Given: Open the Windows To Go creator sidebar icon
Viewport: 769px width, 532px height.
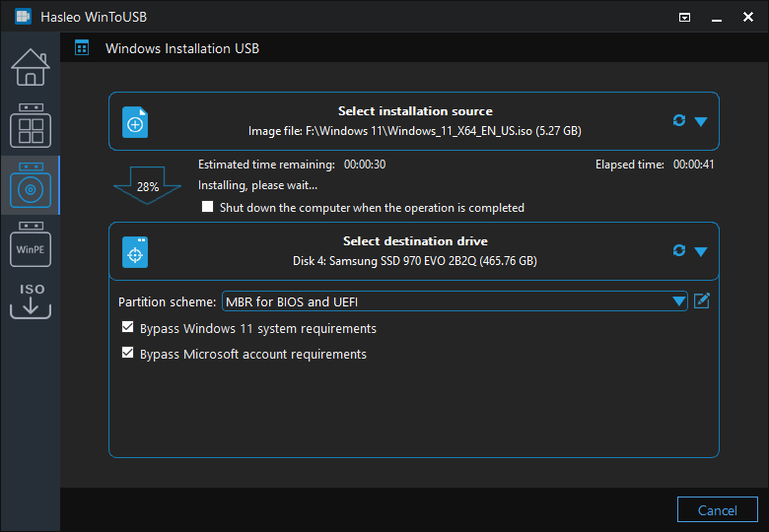Looking at the screenshot, I should click(31, 125).
